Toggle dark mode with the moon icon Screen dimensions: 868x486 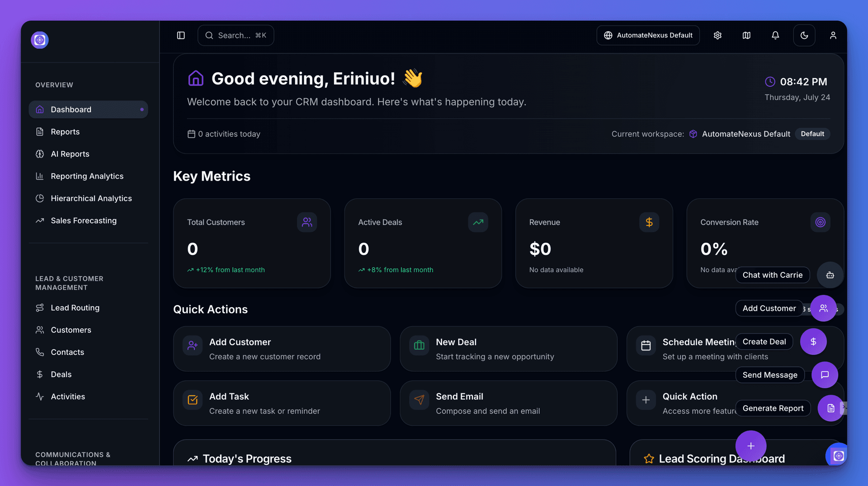click(804, 35)
